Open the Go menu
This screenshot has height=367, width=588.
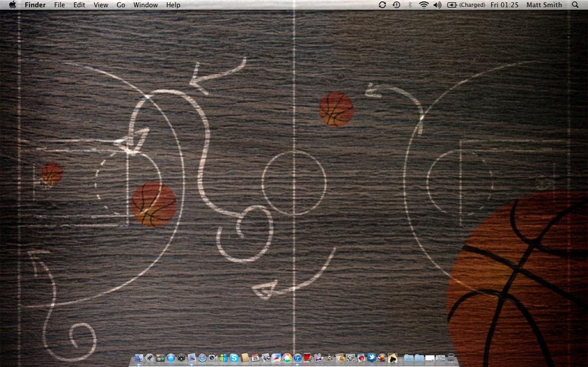coord(121,5)
